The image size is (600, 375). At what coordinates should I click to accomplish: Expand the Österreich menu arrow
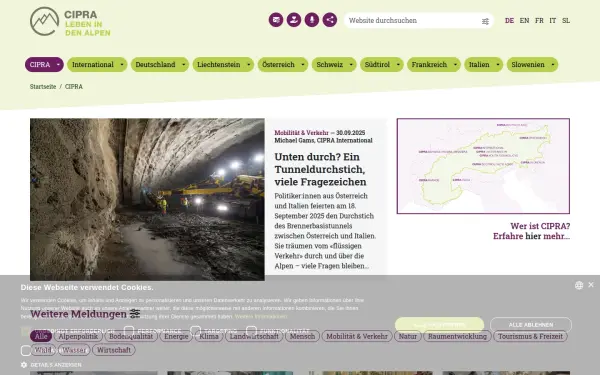click(x=303, y=65)
